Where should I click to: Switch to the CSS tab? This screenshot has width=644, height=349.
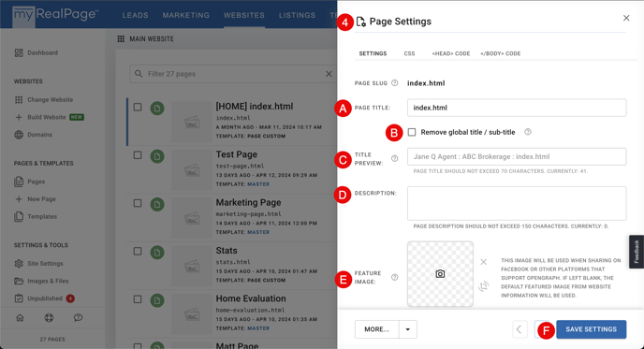tap(409, 53)
